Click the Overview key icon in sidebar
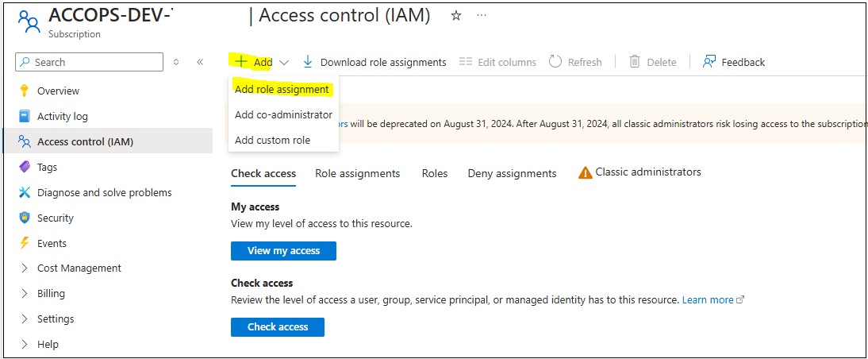 click(24, 91)
